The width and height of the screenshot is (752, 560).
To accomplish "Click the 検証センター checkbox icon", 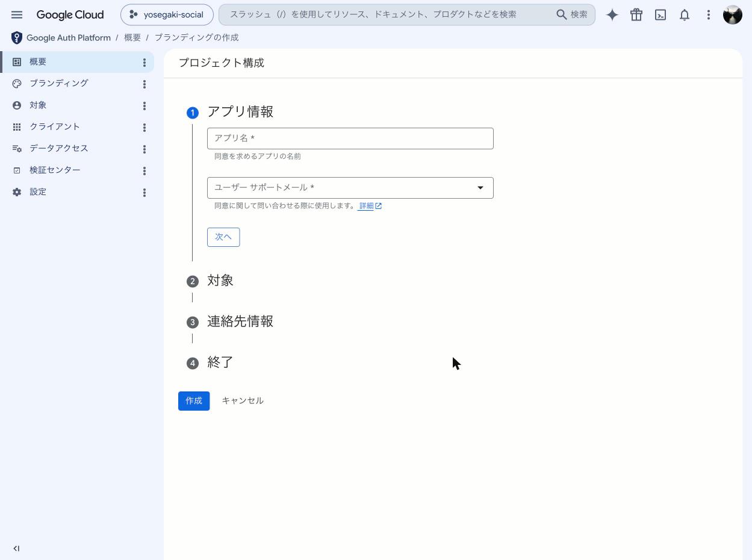I will tap(17, 170).
